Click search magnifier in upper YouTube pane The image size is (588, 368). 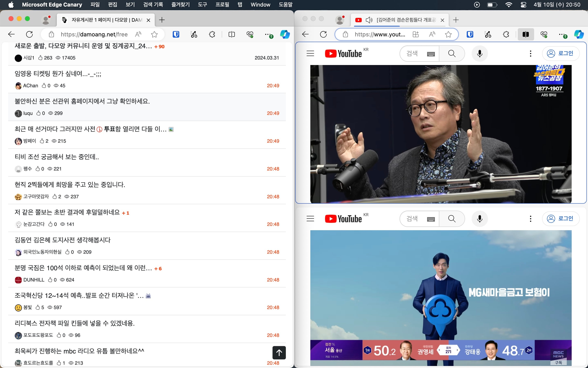tap(452, 53)
